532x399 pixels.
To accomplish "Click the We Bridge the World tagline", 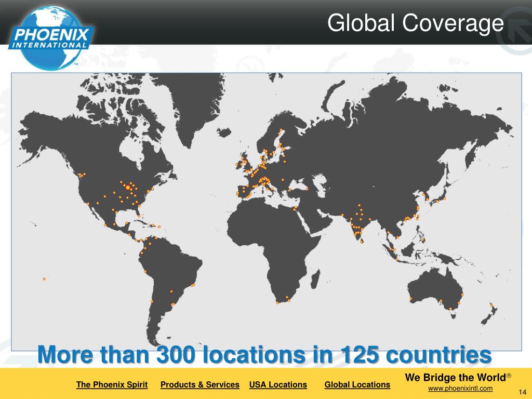I will click(x=458, y=377).
